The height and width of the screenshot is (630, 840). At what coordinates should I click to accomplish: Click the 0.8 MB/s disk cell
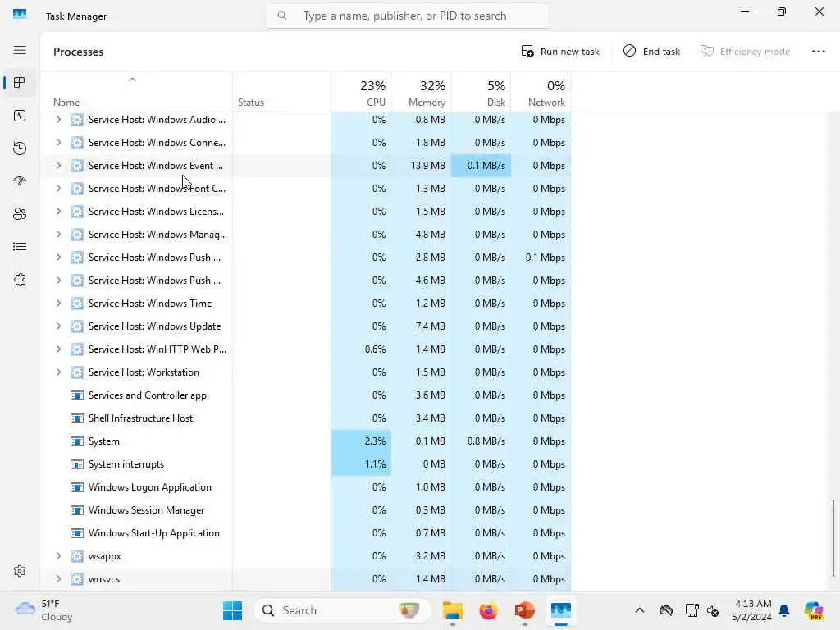tap(481, 441)
